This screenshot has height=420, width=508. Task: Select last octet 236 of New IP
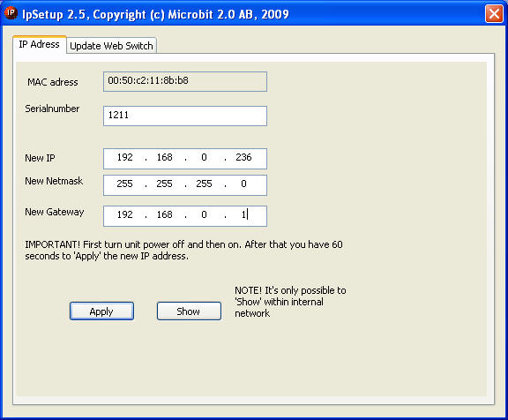pyautogui.click(x=243, y=157)
